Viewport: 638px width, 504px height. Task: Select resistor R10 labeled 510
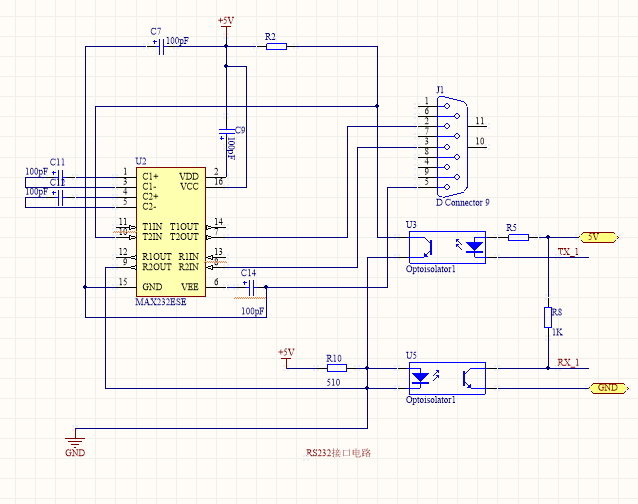click(x=336, y=368)
